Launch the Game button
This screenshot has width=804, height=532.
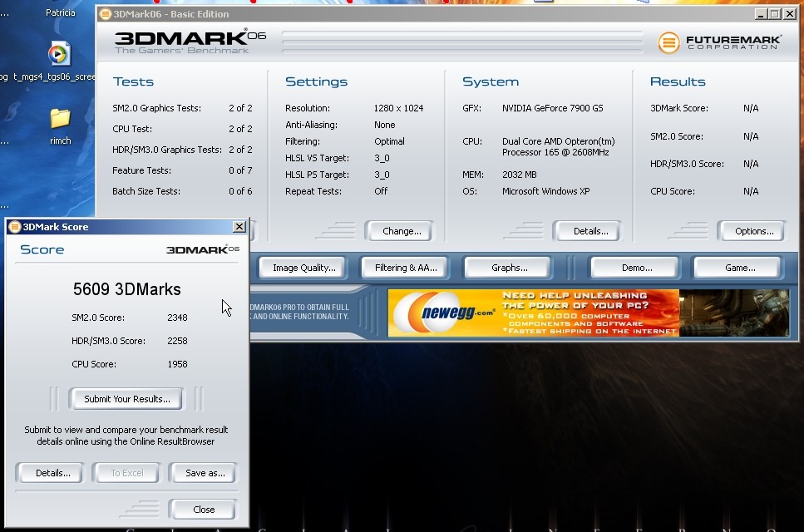[x=737, y=268]
